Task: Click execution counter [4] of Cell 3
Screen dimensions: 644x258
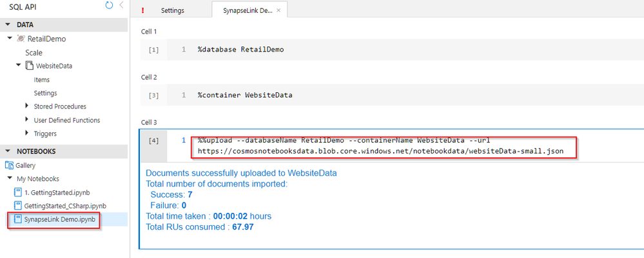Action: coord(153,141)
